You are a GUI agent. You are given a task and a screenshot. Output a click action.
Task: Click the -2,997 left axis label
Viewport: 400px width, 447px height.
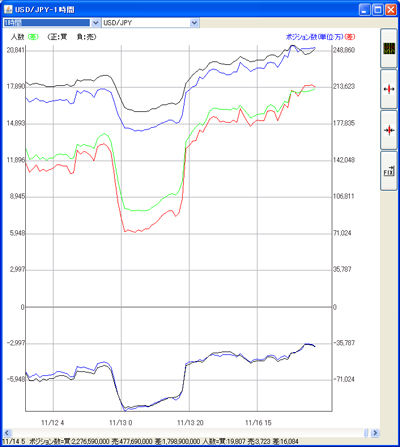pyautogui.click(x=16, y=343)
